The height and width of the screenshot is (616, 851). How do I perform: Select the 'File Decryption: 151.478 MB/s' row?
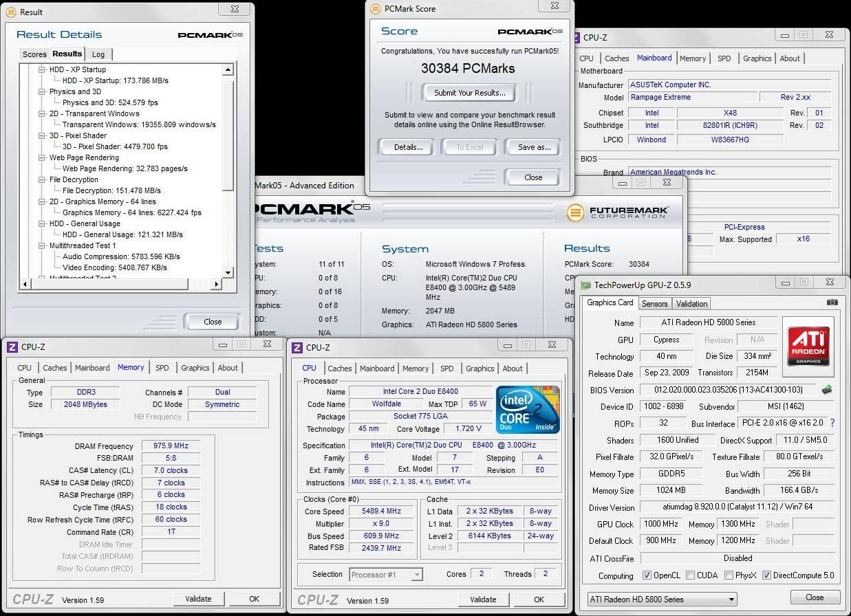point(111,190)
